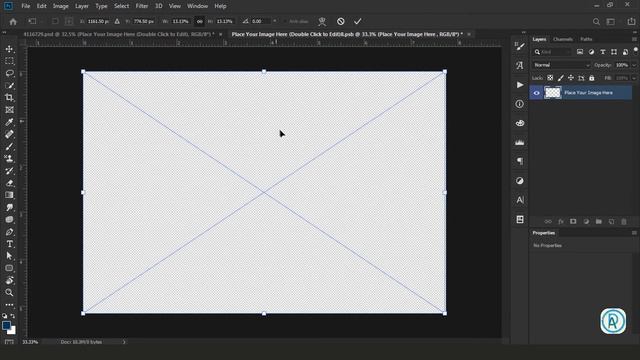Select the Clone Stamp tool
The width and height of the screenshot is (640, 360).
[x=9, y=158]
